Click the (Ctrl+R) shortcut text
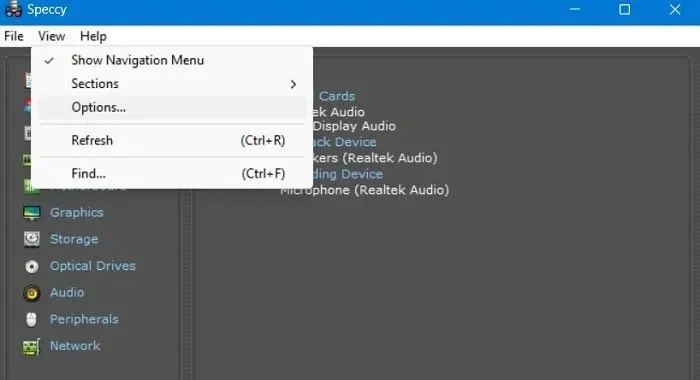This screenshot has height=380, width=700. (263, 141)
